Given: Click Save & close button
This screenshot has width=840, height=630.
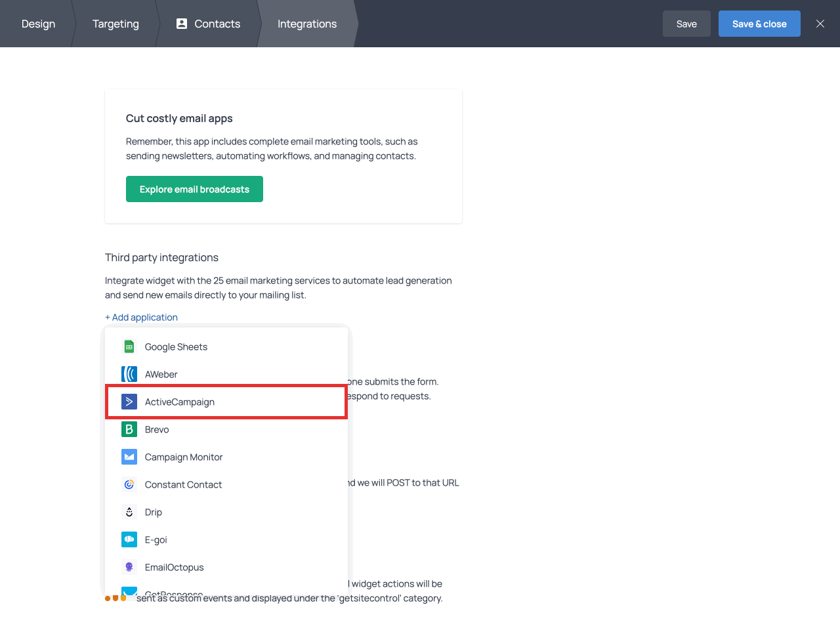Looking at the screenshot, I should click(x=759, y=24).
